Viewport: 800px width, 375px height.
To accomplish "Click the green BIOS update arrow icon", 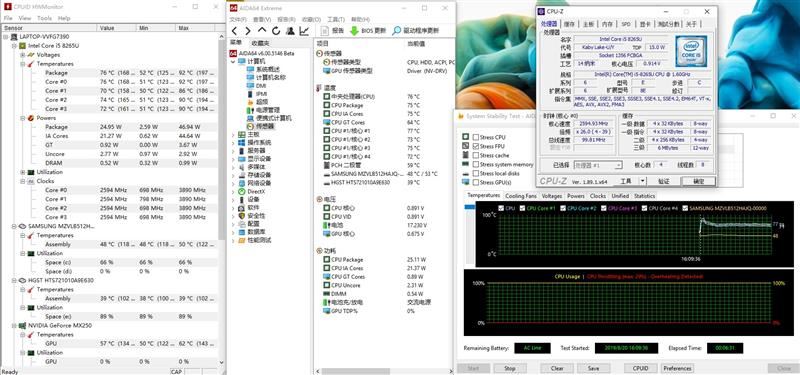I will pyautogui.click(x=354, y=31).
